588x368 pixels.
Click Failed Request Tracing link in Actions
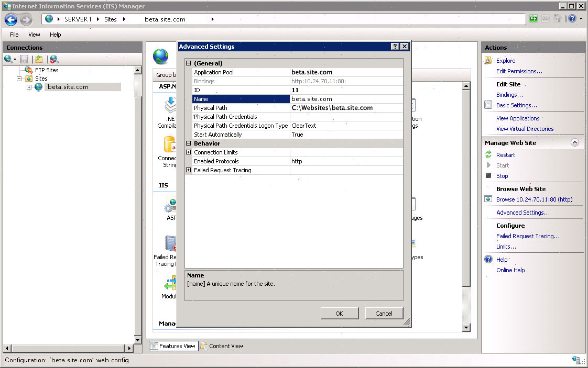(x=528, y=236)
